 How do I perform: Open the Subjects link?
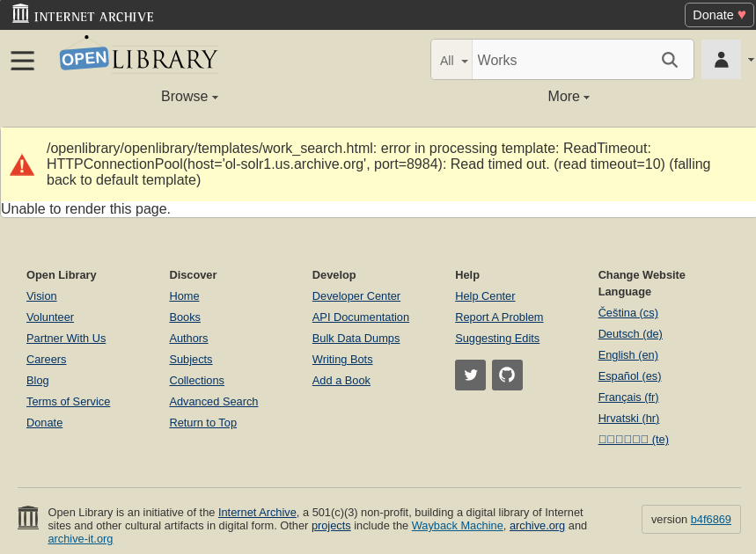(190, 360)
